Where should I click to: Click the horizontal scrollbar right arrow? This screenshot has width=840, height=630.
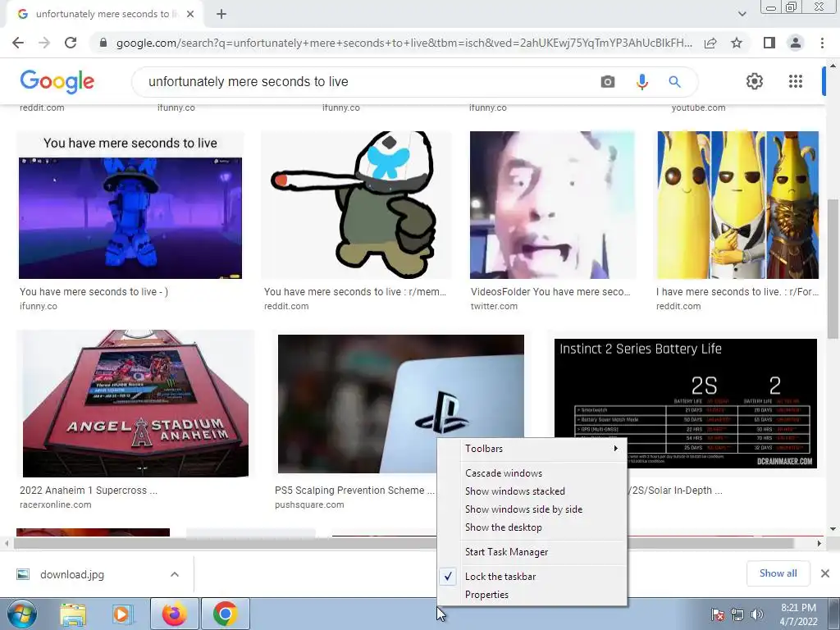819,543
